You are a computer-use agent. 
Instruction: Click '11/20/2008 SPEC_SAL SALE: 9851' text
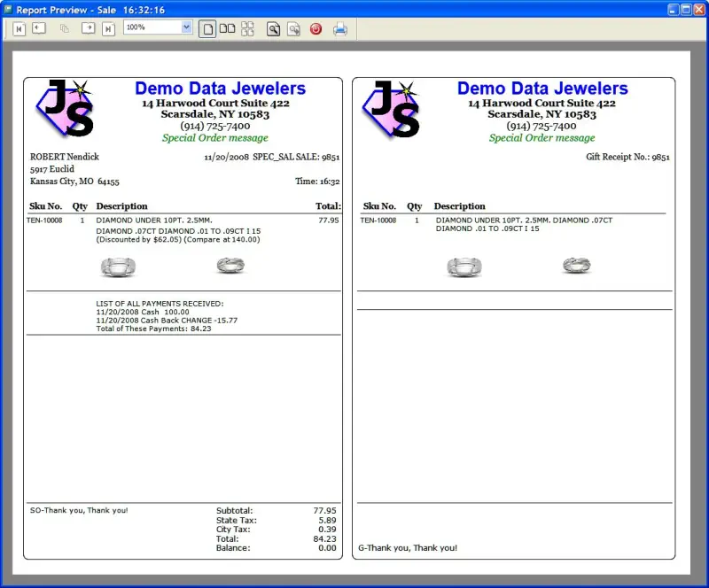(272, 157)
